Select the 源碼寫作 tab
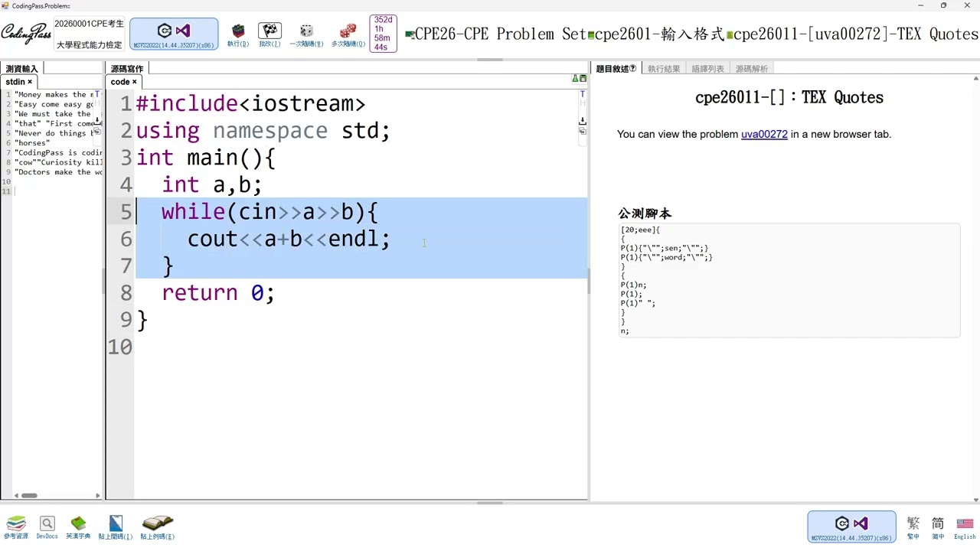Screen dimensions: 980x551 126,69
